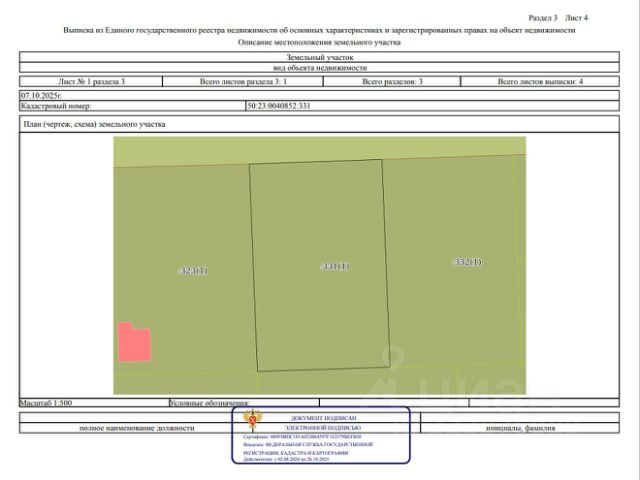
Task: Click the "инициалы, фамилия" caption
Action: [520, 428]
